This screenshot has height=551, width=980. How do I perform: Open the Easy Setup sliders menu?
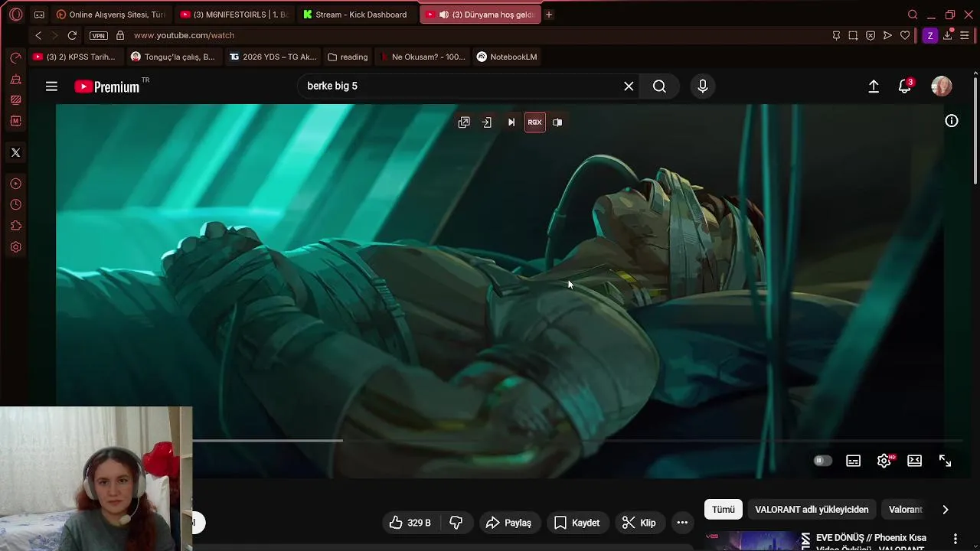coord(965,35)
